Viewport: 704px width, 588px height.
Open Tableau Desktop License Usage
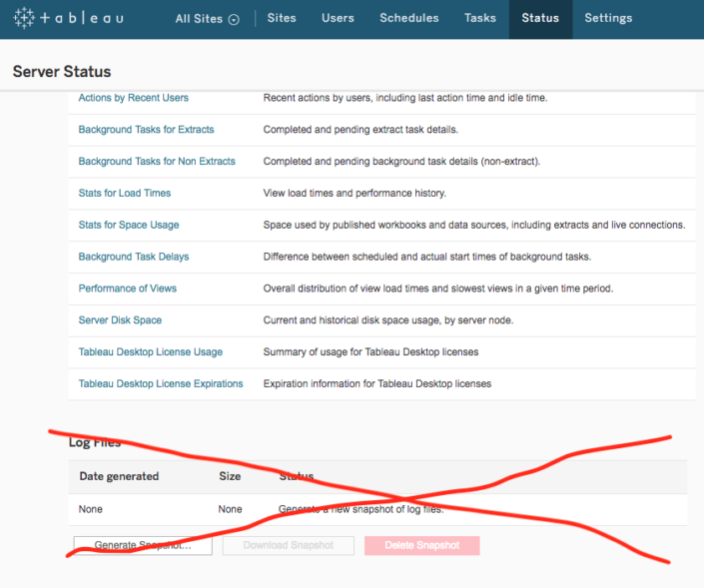coord(151,352)
